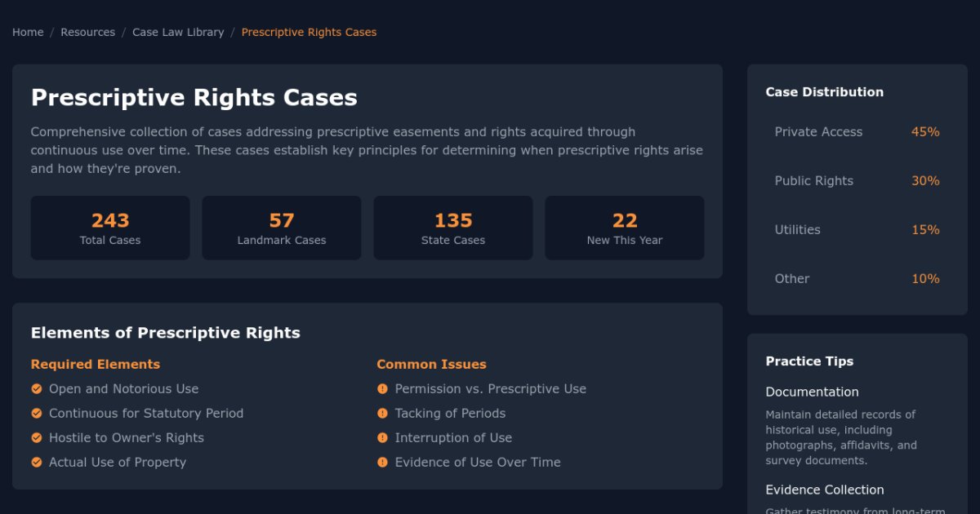This screenshot has height=514, width=980.
Task: View the 22 New This Year card
Action: coord(625,228)
